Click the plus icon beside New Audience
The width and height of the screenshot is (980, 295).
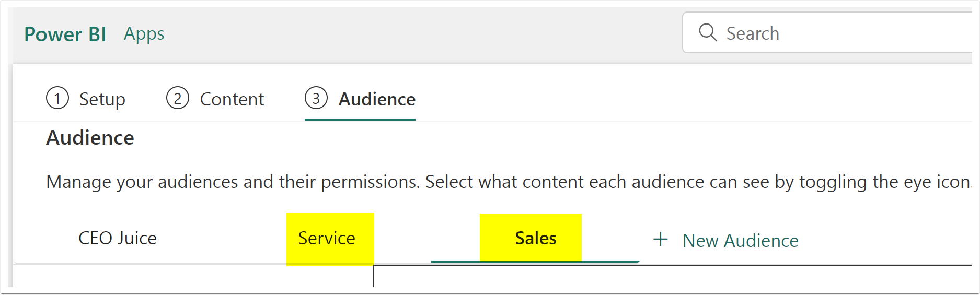661,240
